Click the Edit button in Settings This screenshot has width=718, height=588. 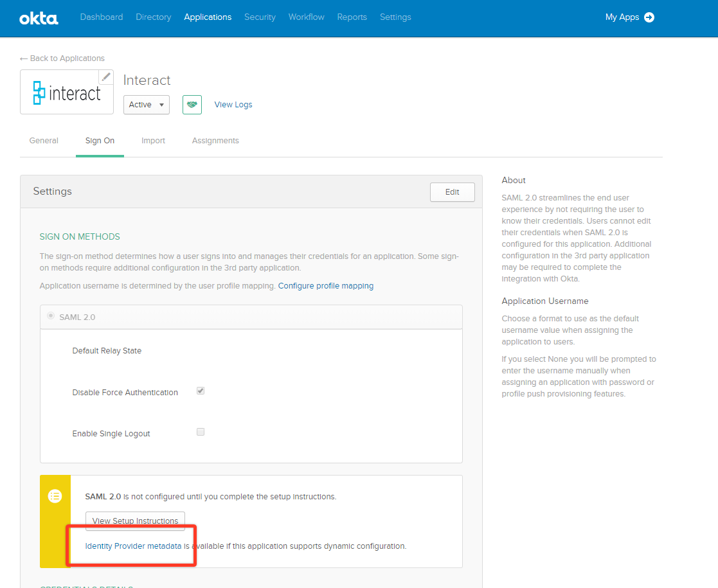452,192
